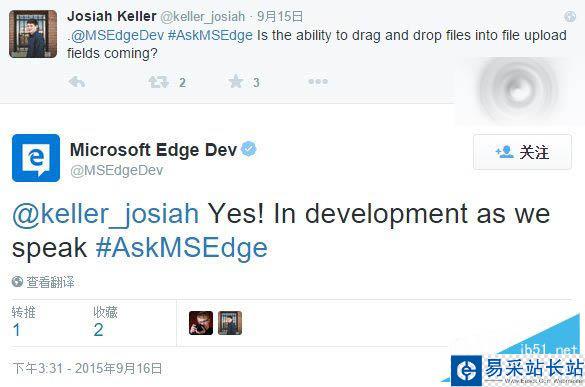The image size is (585, 387).
Task: Open the first liker avatar holding a camera
Action: (x=201, y=323)
